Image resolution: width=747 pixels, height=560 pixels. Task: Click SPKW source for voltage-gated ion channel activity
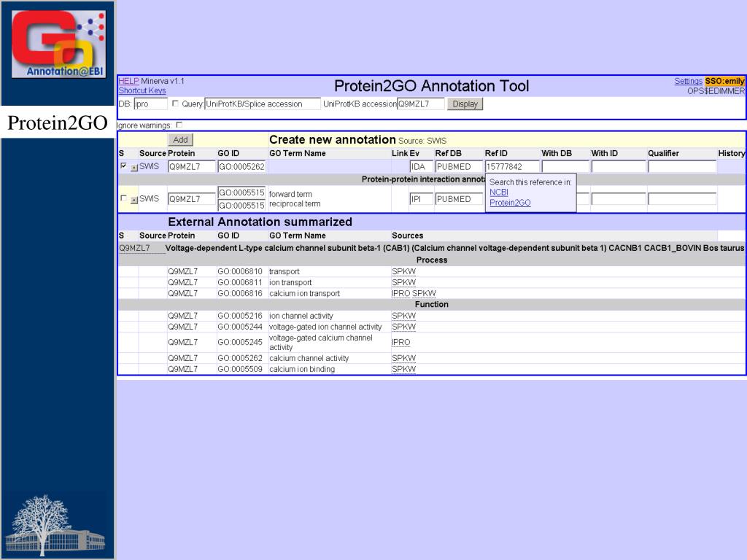(x=404, y=327)
